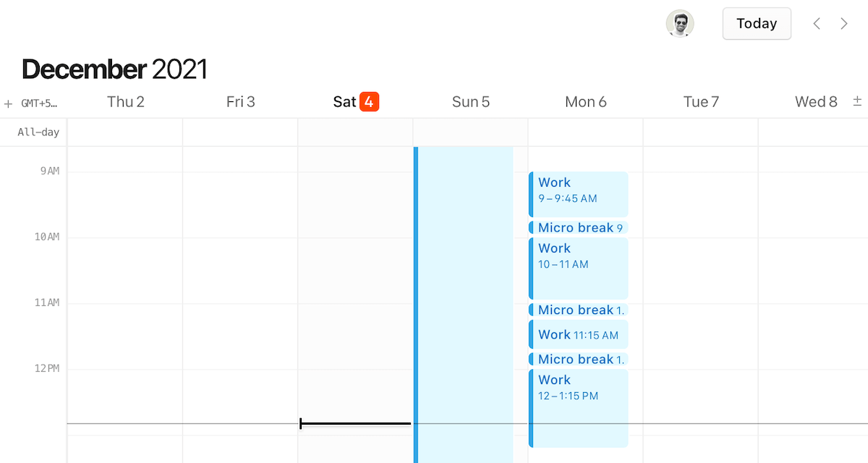Open the Work 11:15 AM event
Image resolution: width=868 pixels, height=463 pixels.
[x=579, y=334]
